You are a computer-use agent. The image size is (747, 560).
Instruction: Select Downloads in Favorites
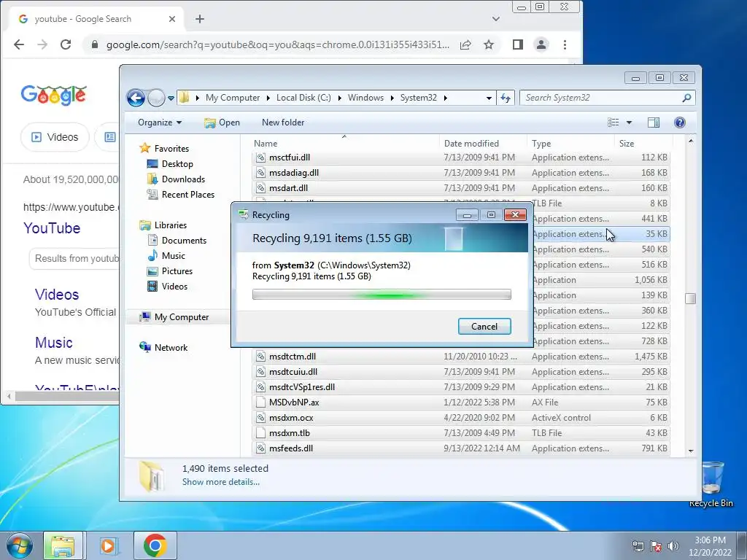pos(177,179)
